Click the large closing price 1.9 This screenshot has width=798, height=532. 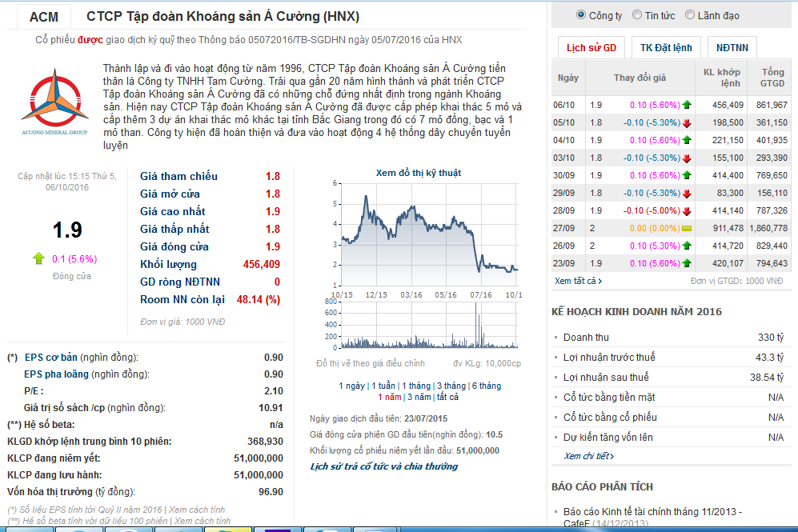(x=67, y=230)
